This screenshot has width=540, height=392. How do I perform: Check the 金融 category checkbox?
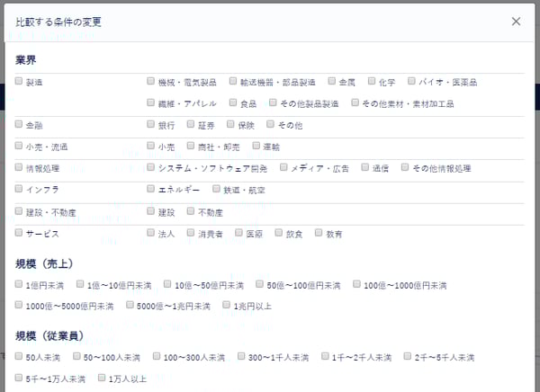point(19,124)
